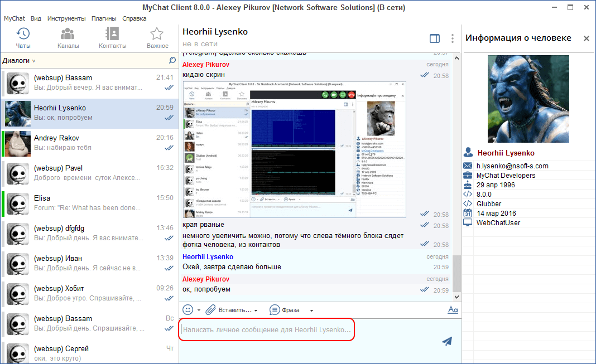This screenshot has width=596, height=364.
Task: Open the text formatting Aa icon
Action: [453, 310]
